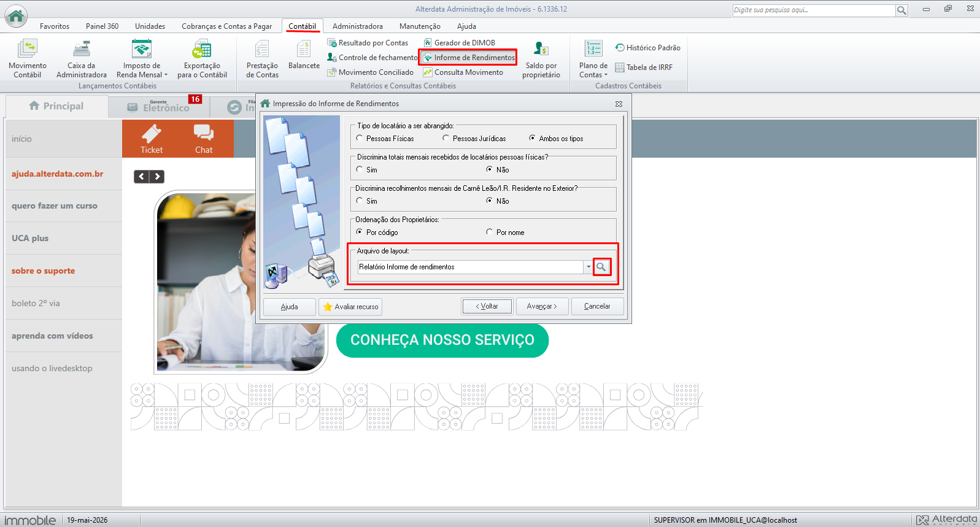This screenshot has width=980, height=527.
Task: Open Exportação para o Contábil icon
Action: 202,58
